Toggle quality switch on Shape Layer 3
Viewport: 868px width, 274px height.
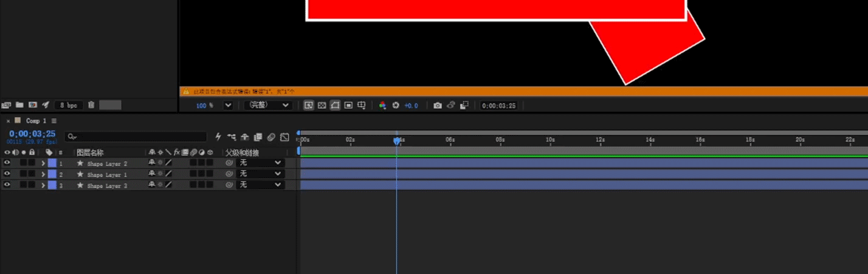point(168,184)
